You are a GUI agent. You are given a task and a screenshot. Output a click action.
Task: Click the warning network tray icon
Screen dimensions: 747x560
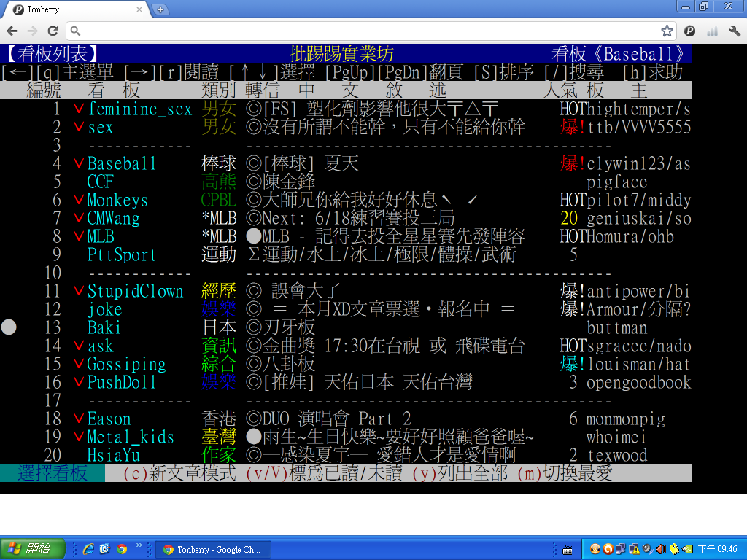pyautogui.click(x=634, y=550)
